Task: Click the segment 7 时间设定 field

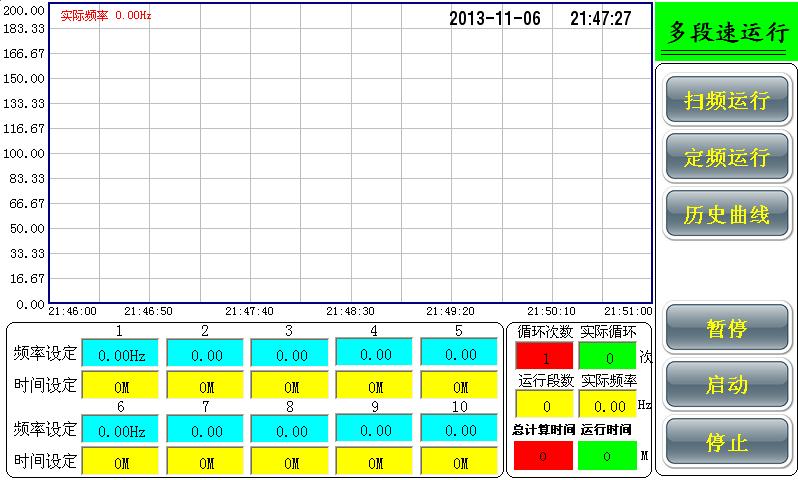Action: [x=205, y=462]
